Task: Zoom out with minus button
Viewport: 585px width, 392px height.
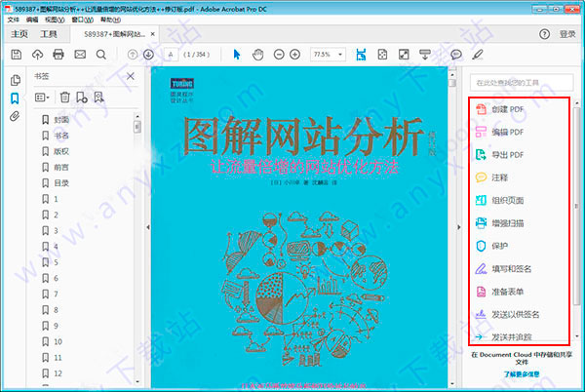Action: [279, 55]
